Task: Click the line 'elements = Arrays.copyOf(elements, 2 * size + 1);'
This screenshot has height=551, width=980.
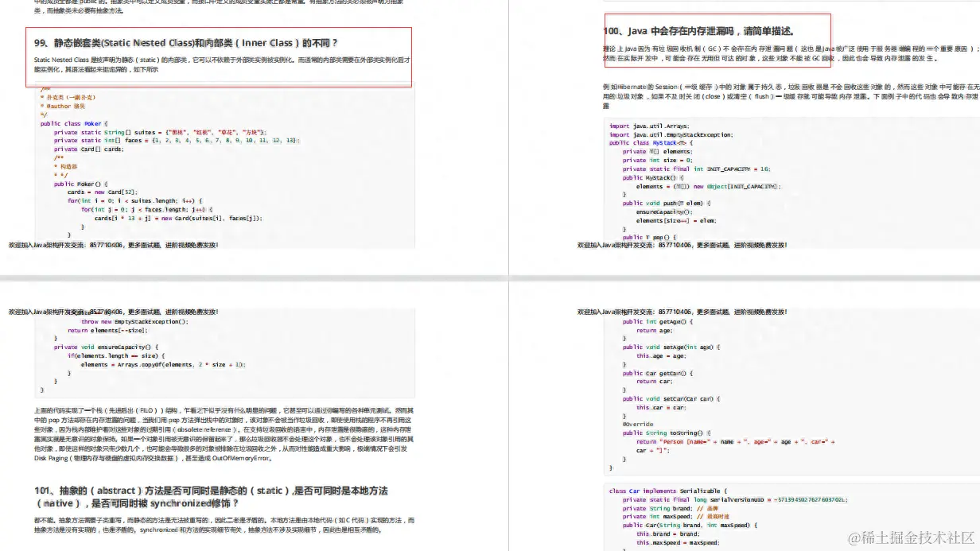Action: (x=162, y=364)
